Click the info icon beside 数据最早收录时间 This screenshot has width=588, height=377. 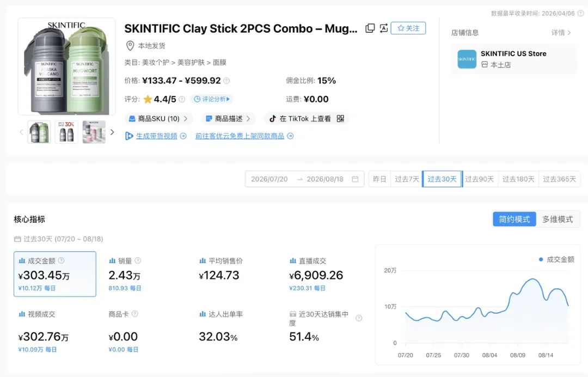(x=580, y=13)
